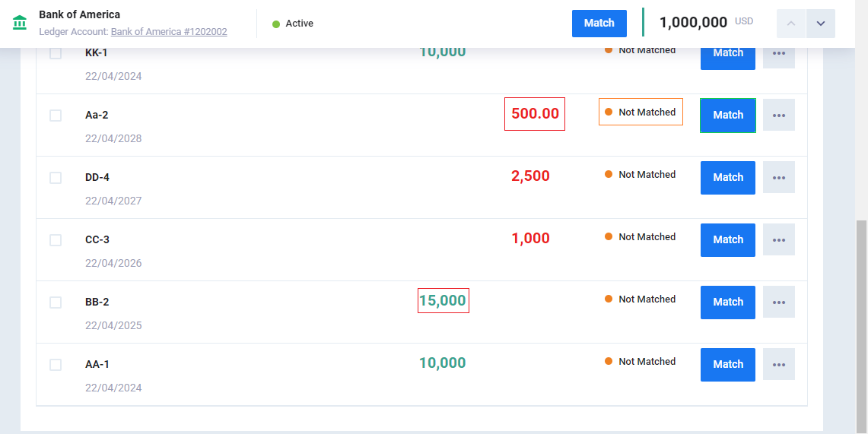Screen dimensions: 868x434
Task: Open more options for DD-4 row
Action: tap(778, 178)
